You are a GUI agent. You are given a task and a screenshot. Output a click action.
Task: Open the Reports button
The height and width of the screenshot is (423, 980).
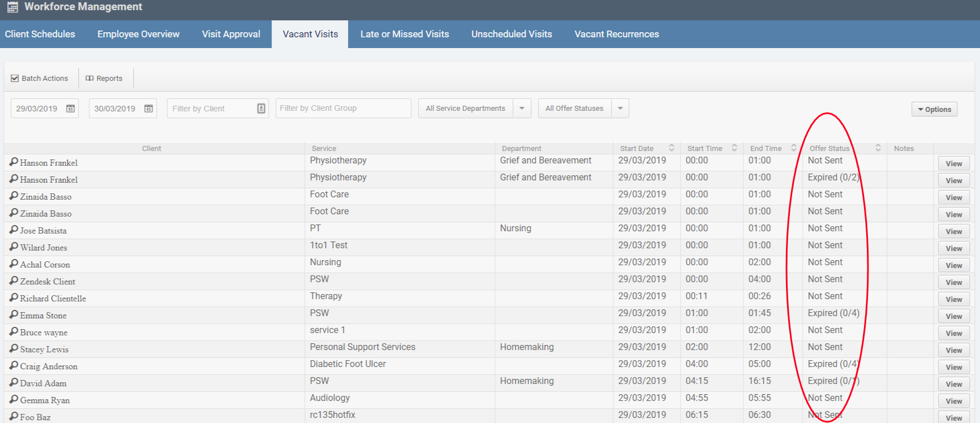[x=104, y=79]
